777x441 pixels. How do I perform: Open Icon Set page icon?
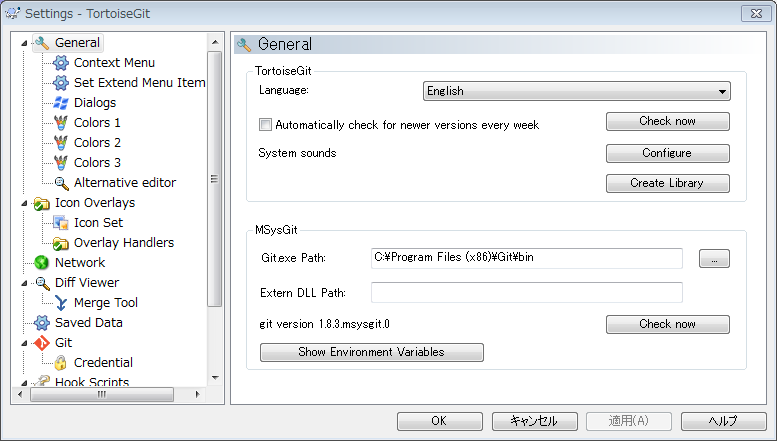point(60,222)
